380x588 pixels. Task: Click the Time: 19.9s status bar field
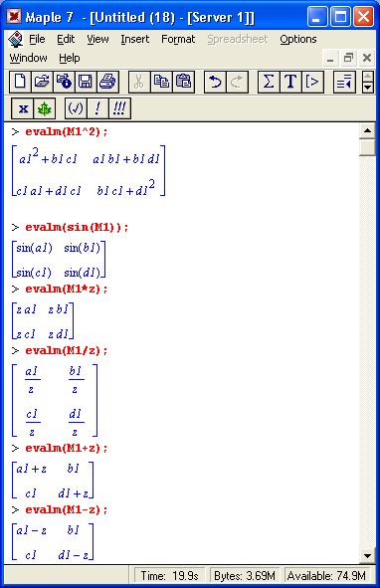[x=169, y=576]
